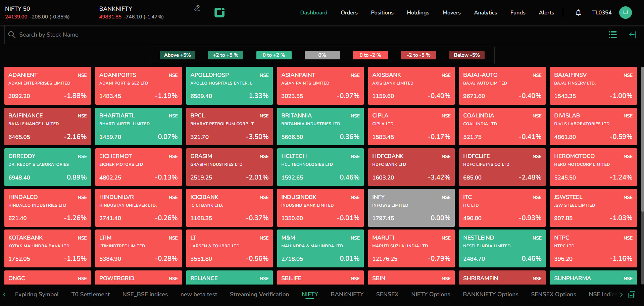Open the COALINDIA stock tile
Image resolution: width=644 pixels, height=306 pixels.
[x=502, y=126]
